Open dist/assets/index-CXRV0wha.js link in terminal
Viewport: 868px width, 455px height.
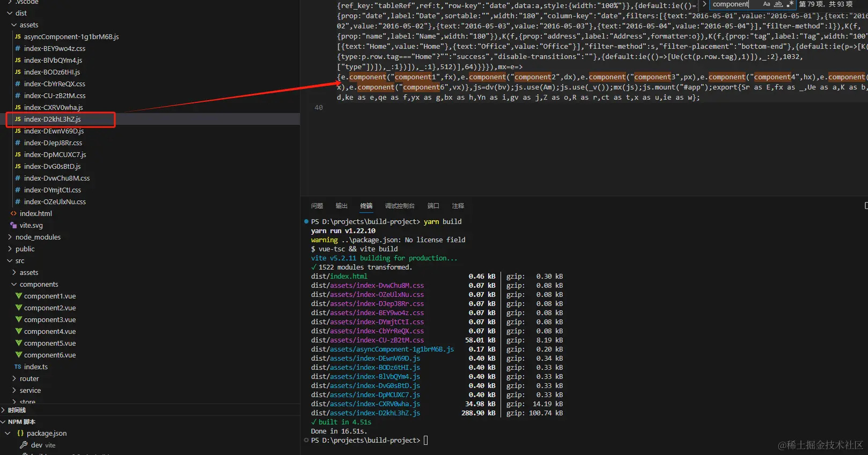pos(365,404)
